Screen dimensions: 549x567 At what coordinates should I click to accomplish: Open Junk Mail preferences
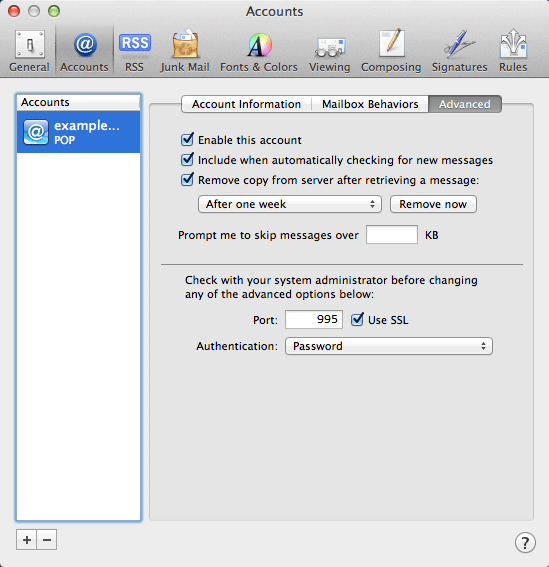(185, 51)
